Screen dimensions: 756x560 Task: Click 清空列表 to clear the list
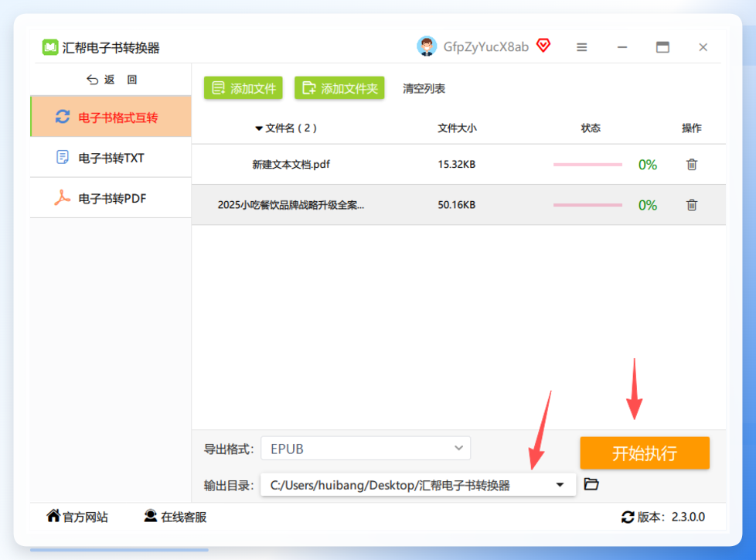pos(424,89)
